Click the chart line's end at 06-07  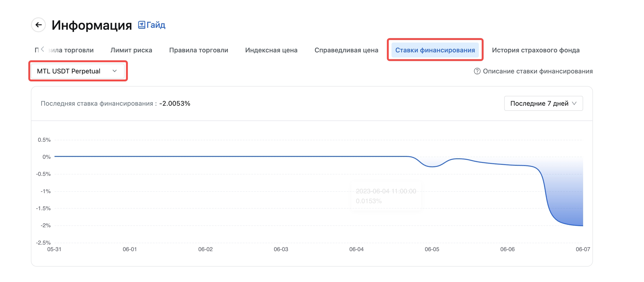coord(582,226)
